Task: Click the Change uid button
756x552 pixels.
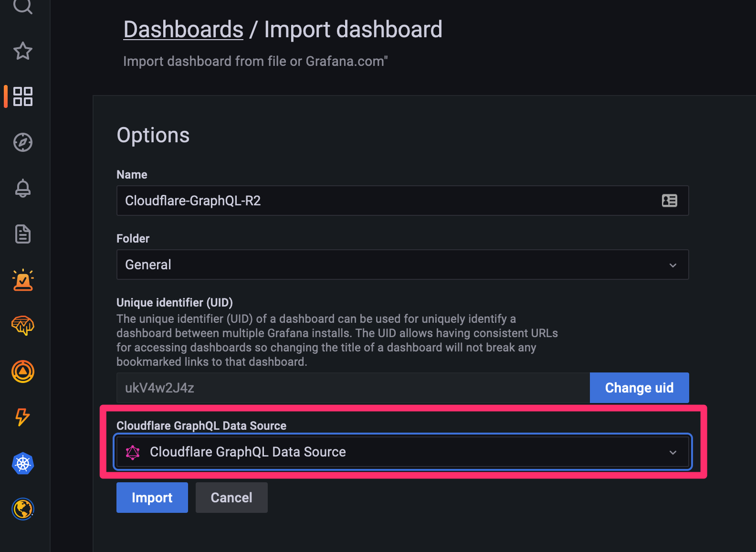Action: [639, 388]
